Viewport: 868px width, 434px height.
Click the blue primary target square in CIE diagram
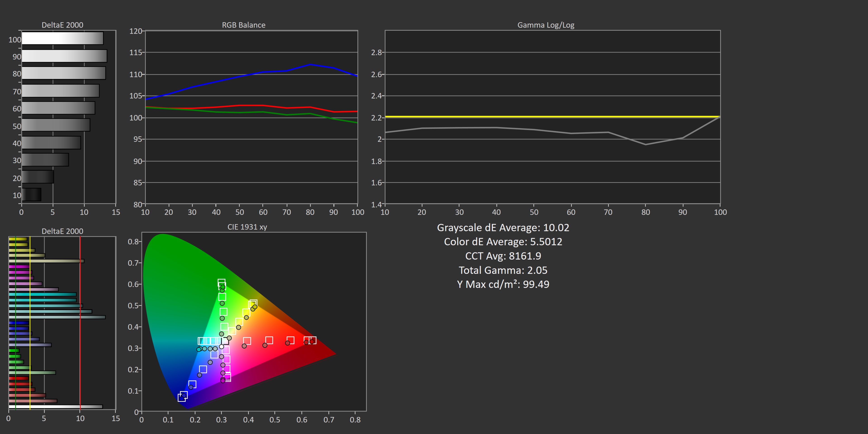point(182,398)
